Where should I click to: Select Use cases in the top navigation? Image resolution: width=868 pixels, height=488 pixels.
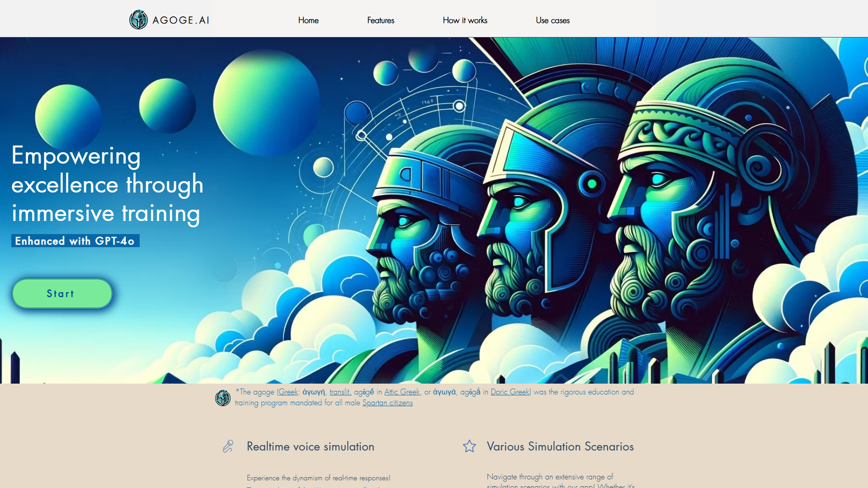click(552, 20)
